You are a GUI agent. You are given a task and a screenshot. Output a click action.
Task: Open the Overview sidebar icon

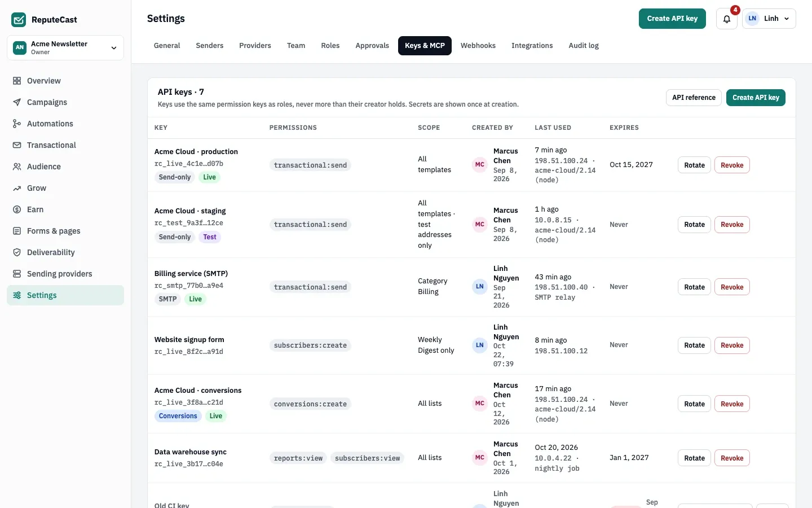pos(17,81)
